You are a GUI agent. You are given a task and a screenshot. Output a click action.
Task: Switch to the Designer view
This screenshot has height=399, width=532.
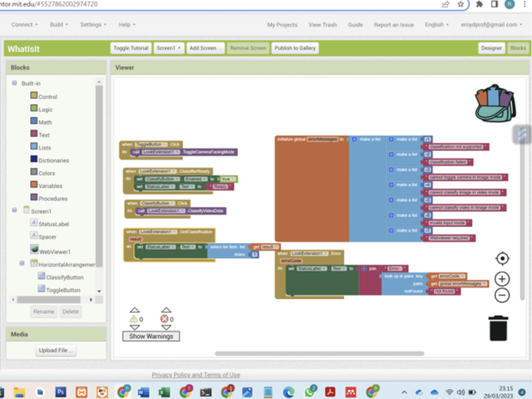click(x=491, y=48)
